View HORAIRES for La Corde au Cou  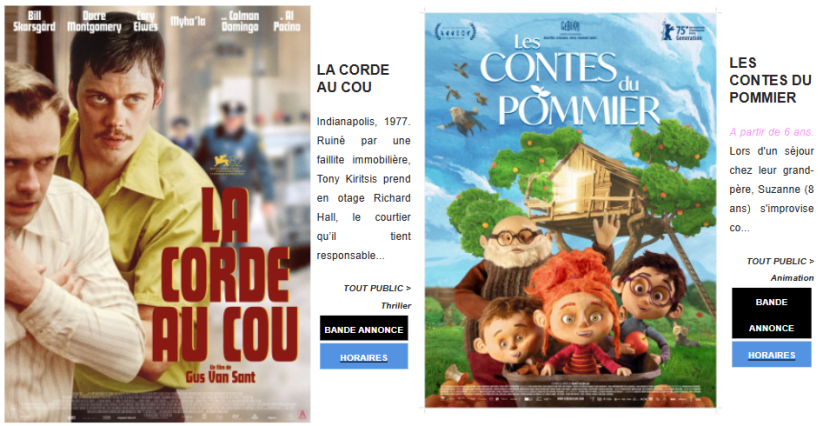click(x=364, y=357)
